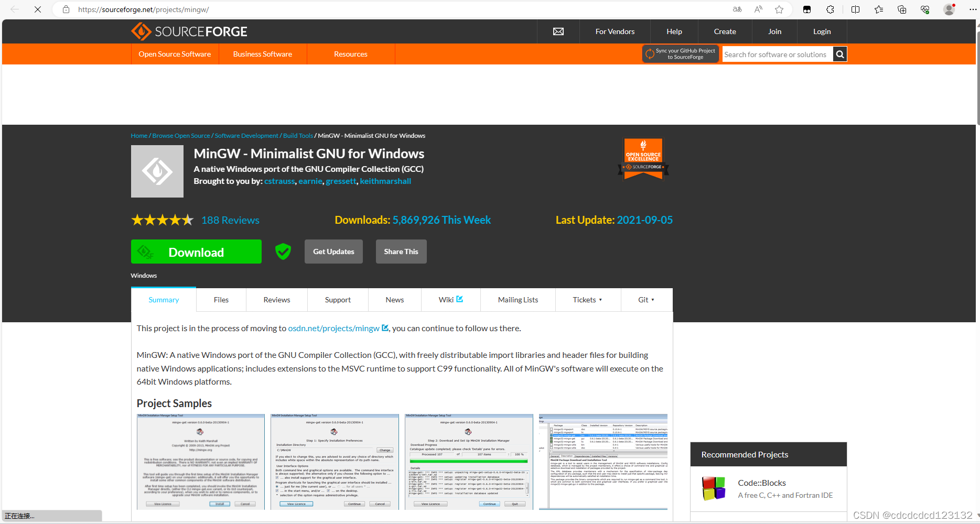Click Browse Open Source breadcrumb

click(181, 136)
